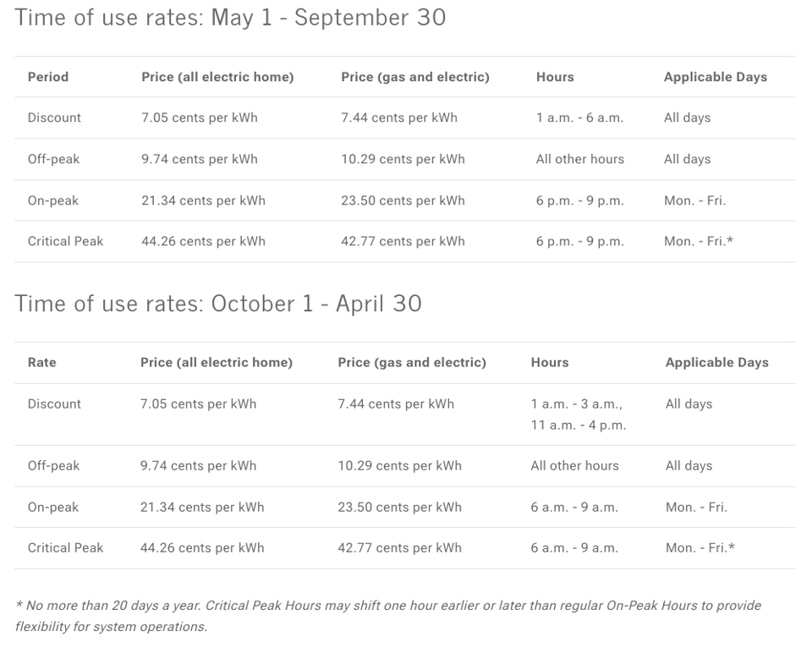Image resolution: width=812 pixels, height=653 pixels.
Task: Click winter Price (gas and electric) header
Action: tap(412, 362)
